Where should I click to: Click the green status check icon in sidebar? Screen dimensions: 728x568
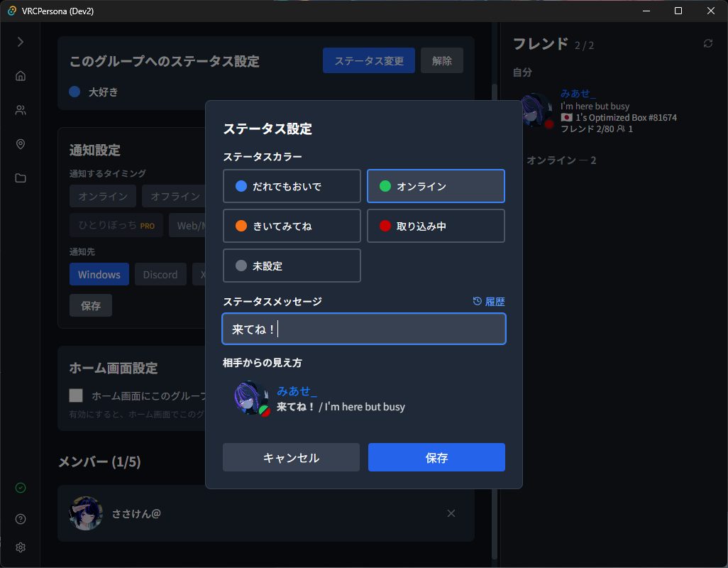point(20,488)
